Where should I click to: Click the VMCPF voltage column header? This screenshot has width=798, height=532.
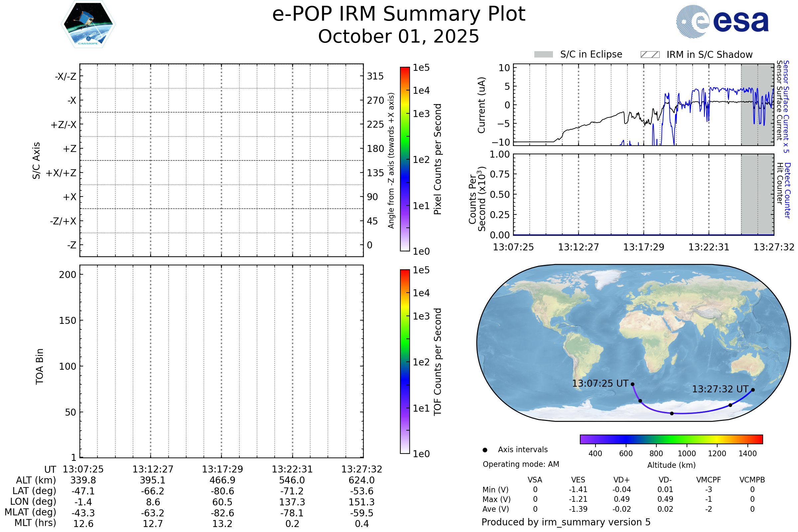pos(709,480)
